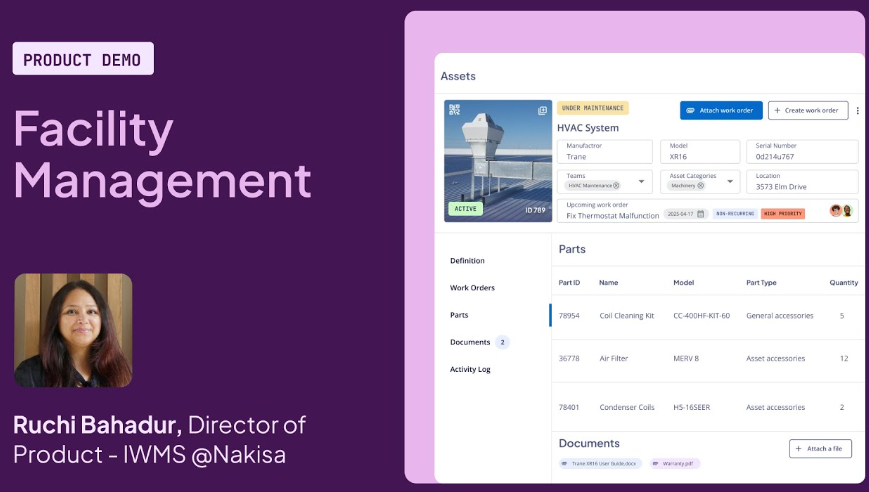Open the three-dot more options menu
Screen dimensions: 869x492
(857, 111)
